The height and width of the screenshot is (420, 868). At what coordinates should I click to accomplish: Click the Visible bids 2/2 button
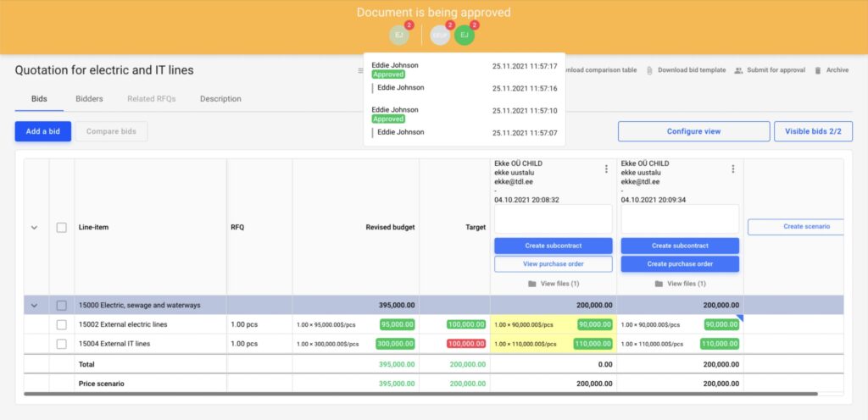pos(813,131)
